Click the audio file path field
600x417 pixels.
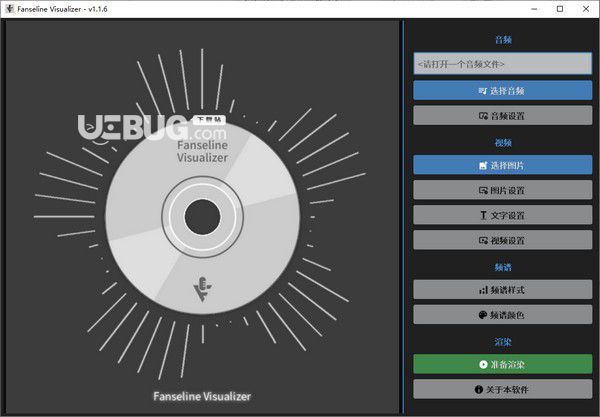point(502,64)
